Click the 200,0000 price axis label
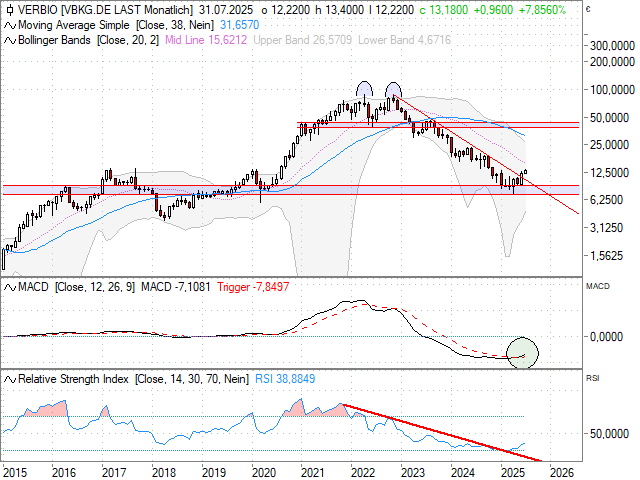 [612, 62]
